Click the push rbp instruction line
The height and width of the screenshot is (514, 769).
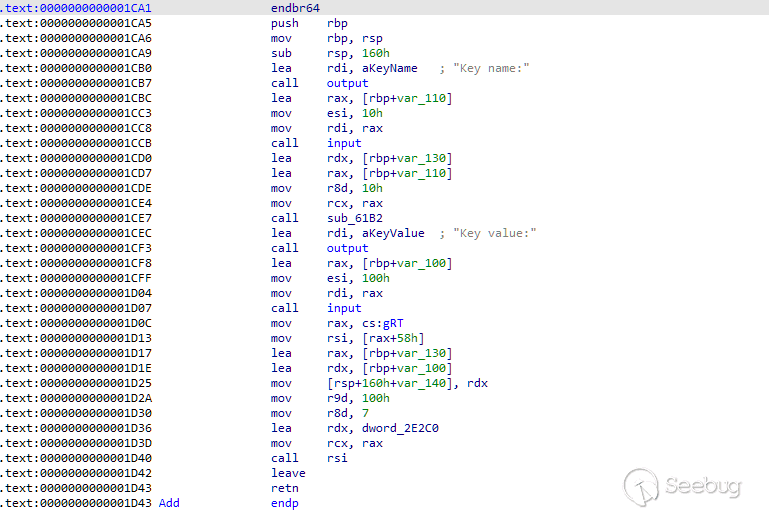309,23
